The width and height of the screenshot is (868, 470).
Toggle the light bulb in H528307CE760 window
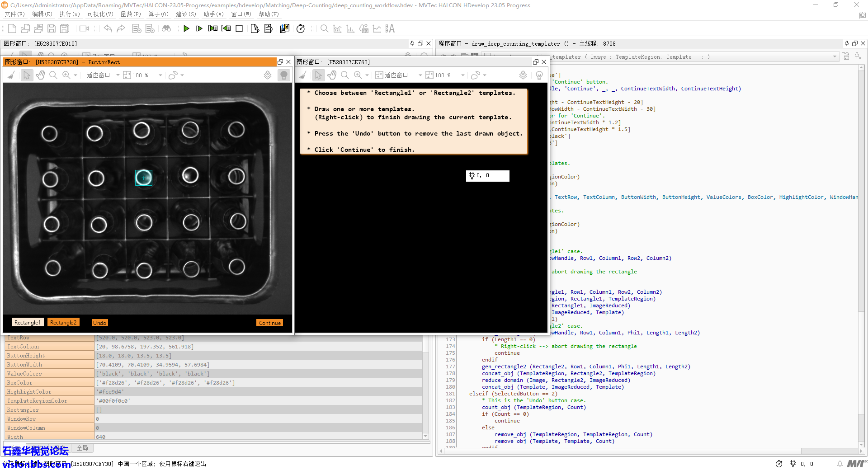pyautogui.click(x=539, y=75)
